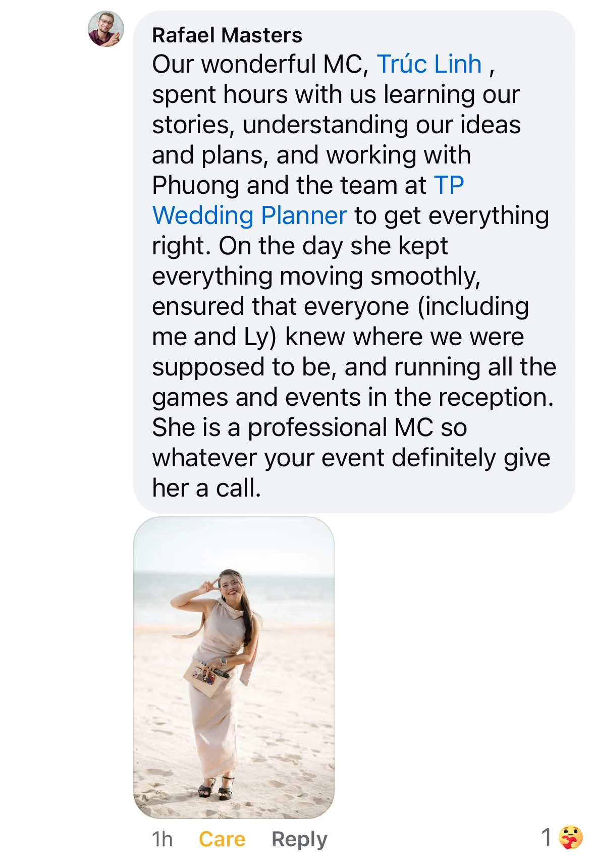Open the "Wedding Planner" page link

[x=249, y=215]
